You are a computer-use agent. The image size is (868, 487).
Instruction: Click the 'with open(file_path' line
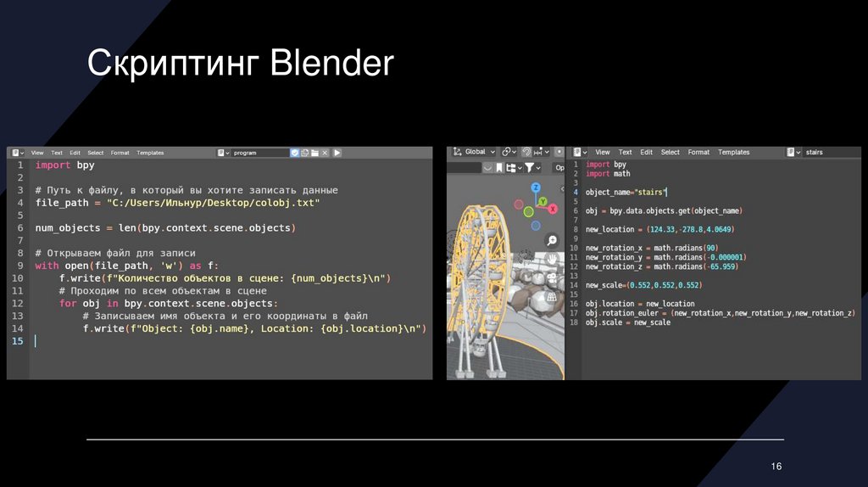click(x=127, y=266)
